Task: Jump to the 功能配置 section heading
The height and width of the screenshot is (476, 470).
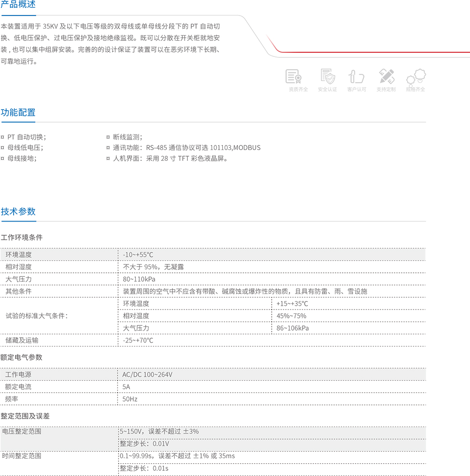Action: pyautogui.click(x=18, y=112)
